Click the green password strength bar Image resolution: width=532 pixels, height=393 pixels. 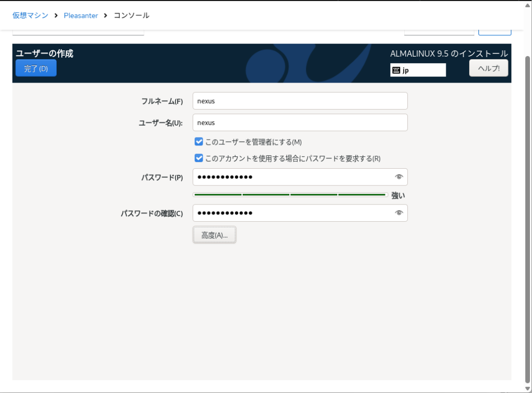(x=290, y=195)
